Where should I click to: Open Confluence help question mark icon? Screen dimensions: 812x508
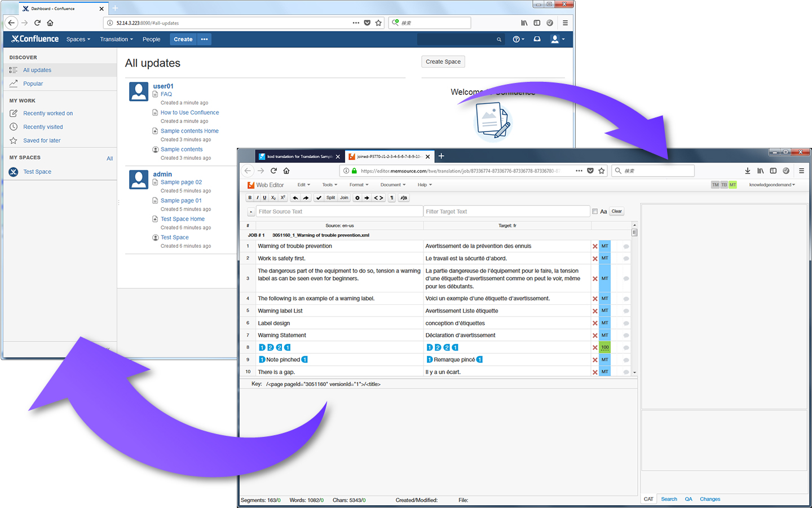[518, 39]
